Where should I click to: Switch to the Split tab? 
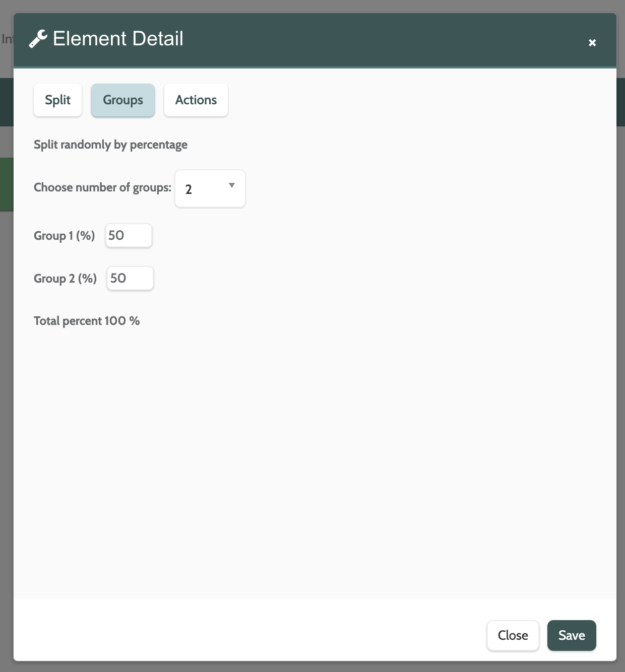click(x=57, y=100)
